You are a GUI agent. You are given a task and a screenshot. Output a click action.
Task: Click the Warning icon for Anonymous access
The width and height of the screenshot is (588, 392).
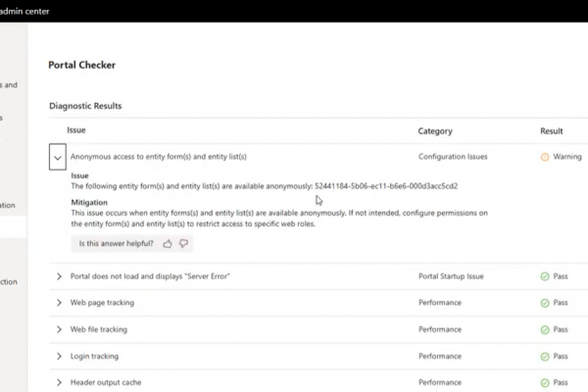[545, 157]
